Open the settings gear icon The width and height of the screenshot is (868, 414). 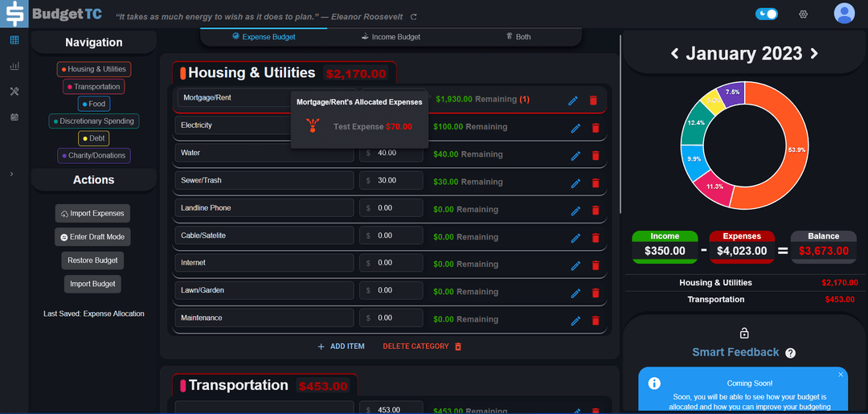803,14
